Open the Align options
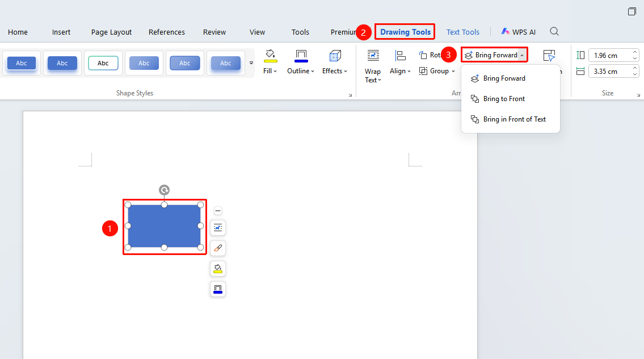The width and height of the screenshot is (644, 359). click(400, 62)
